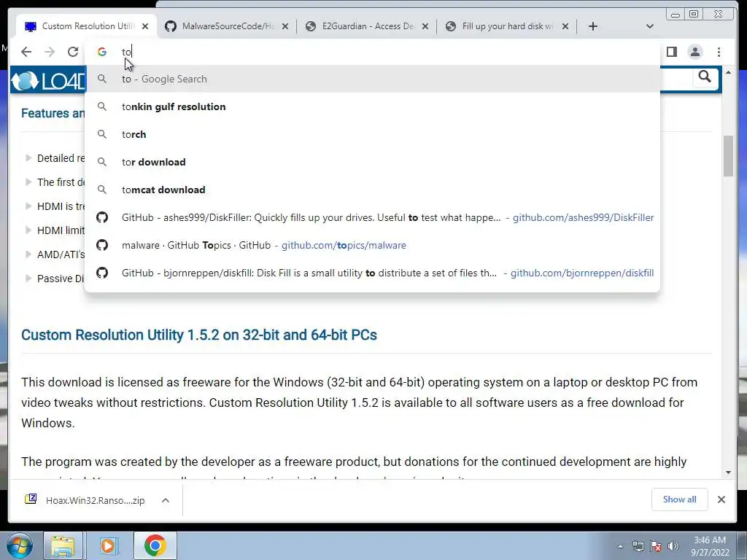Image resolution: width=747 pixels, height=560 pixels.
Task: Close the downloads bar
Action: click(x=721, y=499)
